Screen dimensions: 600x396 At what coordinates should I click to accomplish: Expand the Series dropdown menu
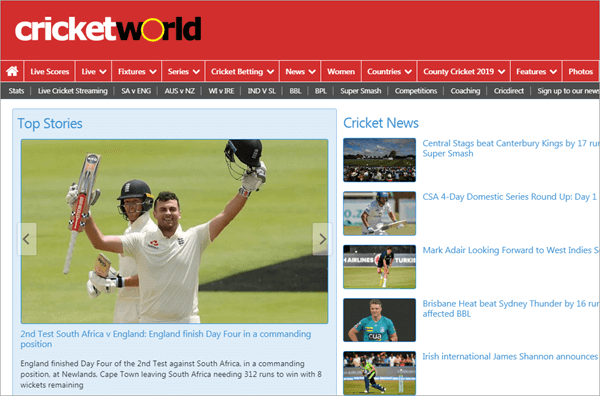coord(184,72)
